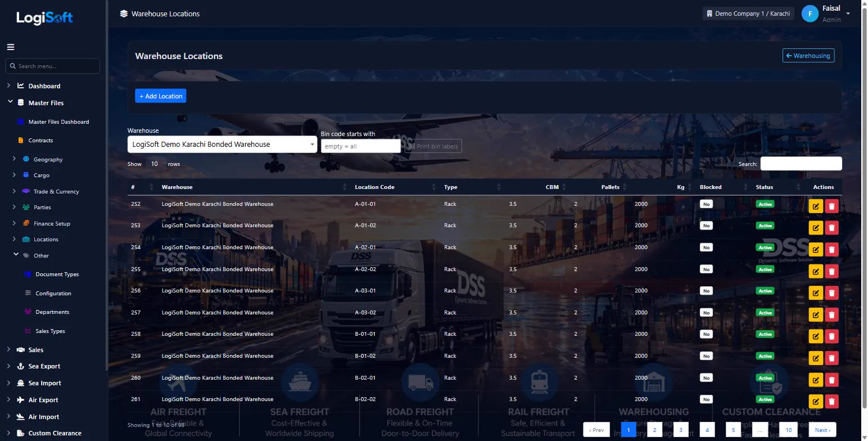
Task: Click the Sales handshake icon
Action: [21, 350]
